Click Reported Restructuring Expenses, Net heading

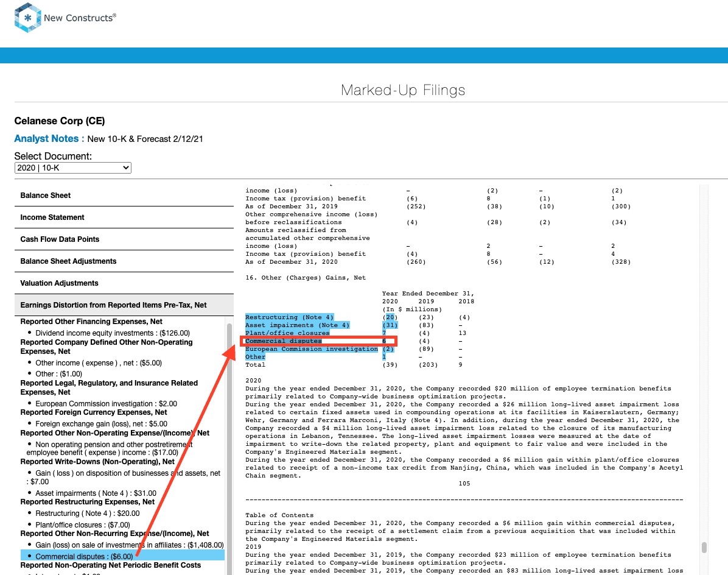coord(87,502)
